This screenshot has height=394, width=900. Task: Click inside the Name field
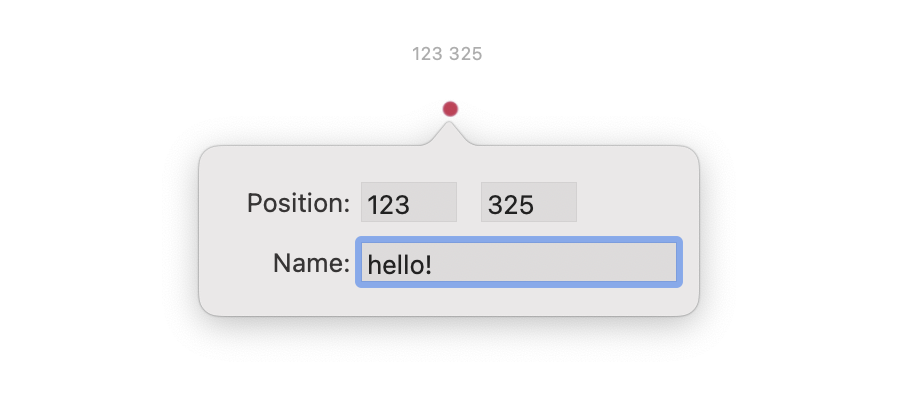(519, 262)
